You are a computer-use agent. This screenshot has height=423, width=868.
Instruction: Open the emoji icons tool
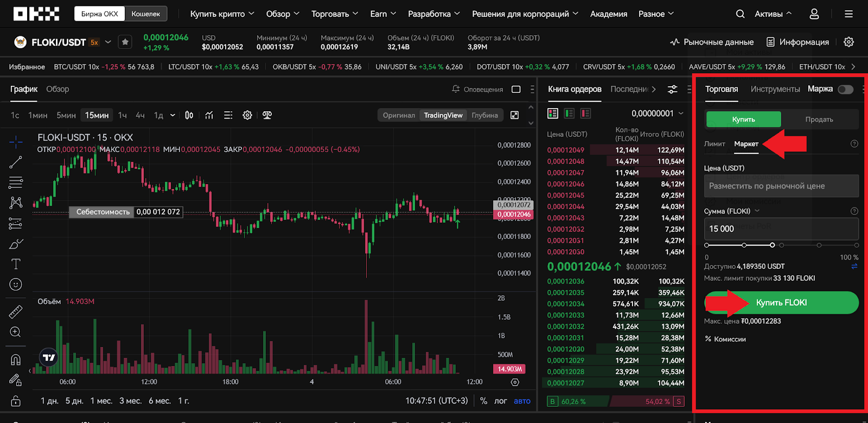coord(16,285)
